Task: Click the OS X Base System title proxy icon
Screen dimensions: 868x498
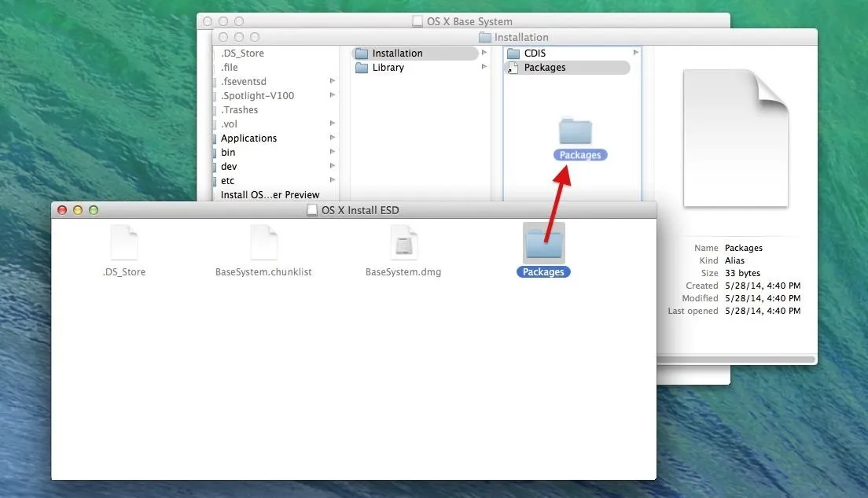Action: click(417, 21)
